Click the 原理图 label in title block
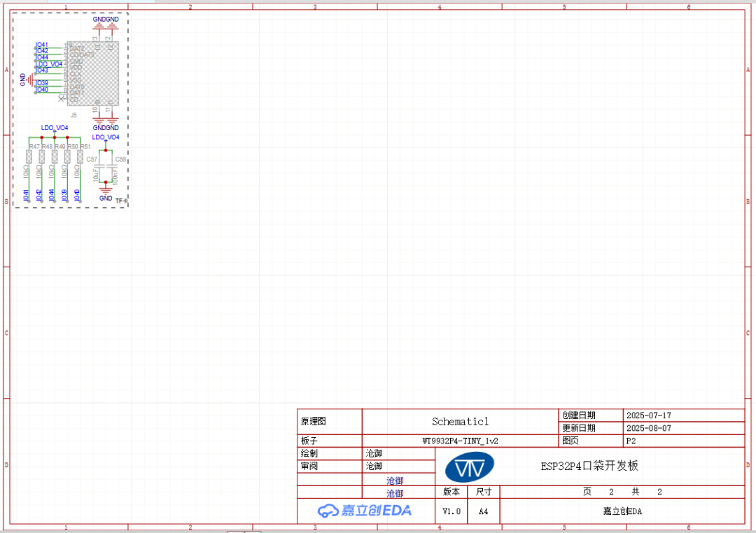Image resolution: width=756 pixels, height=533 pixels. [x=314, y=421]
